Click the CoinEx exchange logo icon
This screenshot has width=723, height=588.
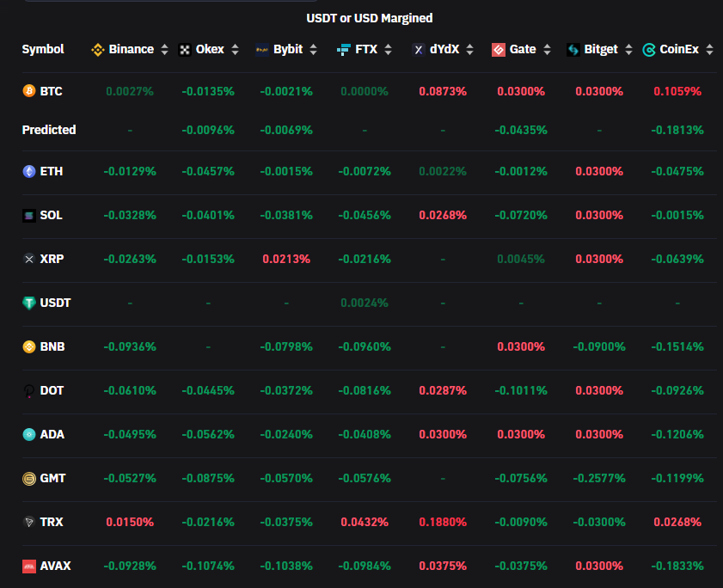click(649, 50)
